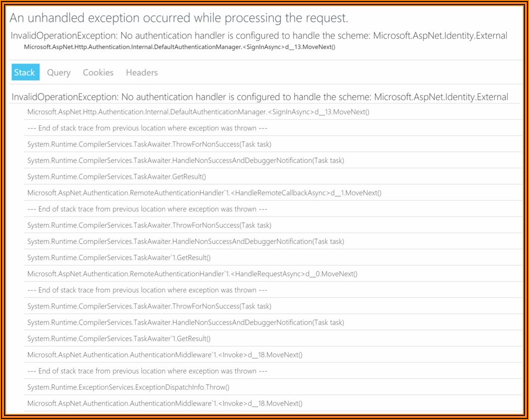Click the last 'End of stack trace' separator line
Screen dimensions: 529x420
pyautogui.click(x=147, y=371)
